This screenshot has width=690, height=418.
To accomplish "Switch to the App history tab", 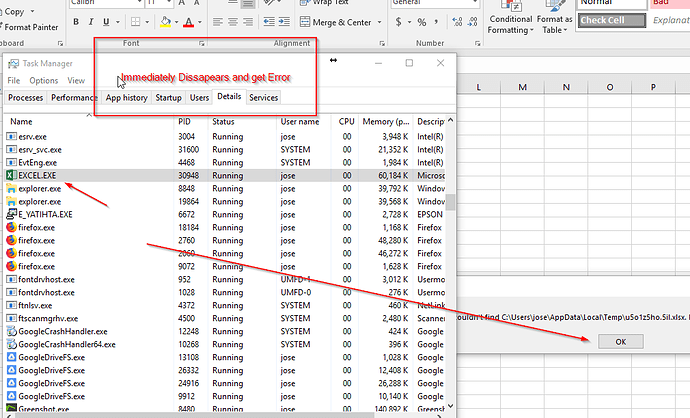I will pyautogui.click(x=126, y=98).
